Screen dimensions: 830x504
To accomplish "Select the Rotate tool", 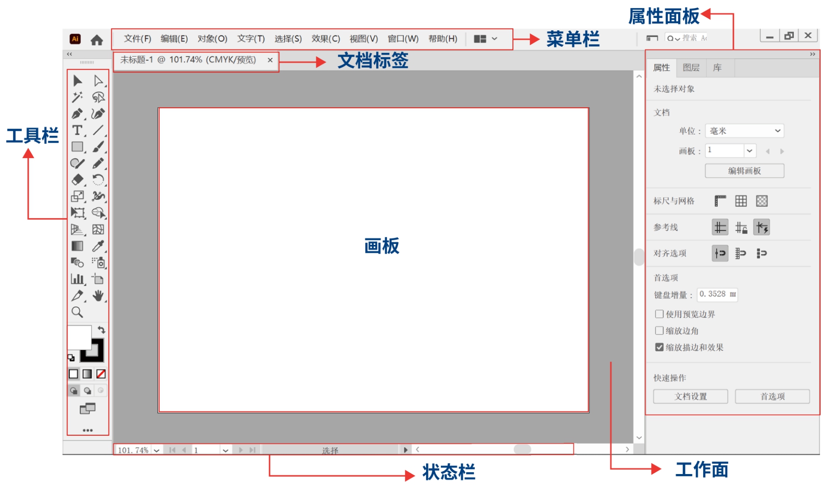I will (x=98, y=180).
